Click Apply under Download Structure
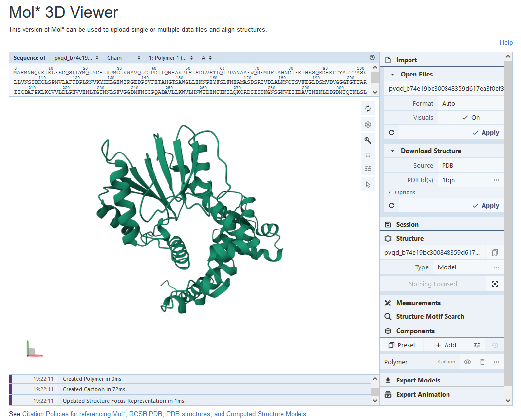This screenshot has width=521, height=420. click(485, 206)
